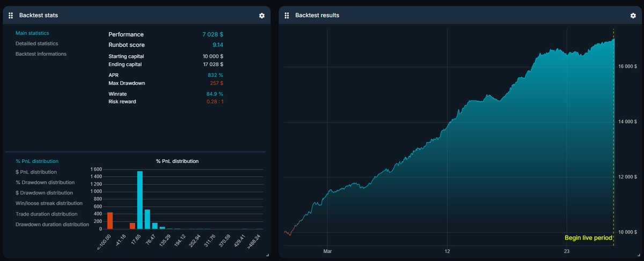Click the Runbot score value 9.14
Viewport: 644px width, 261px height.
click(x=217, y=45)
